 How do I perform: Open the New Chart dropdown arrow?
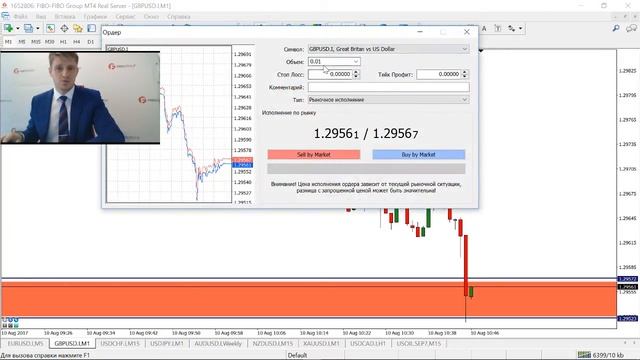pos(18,28)
